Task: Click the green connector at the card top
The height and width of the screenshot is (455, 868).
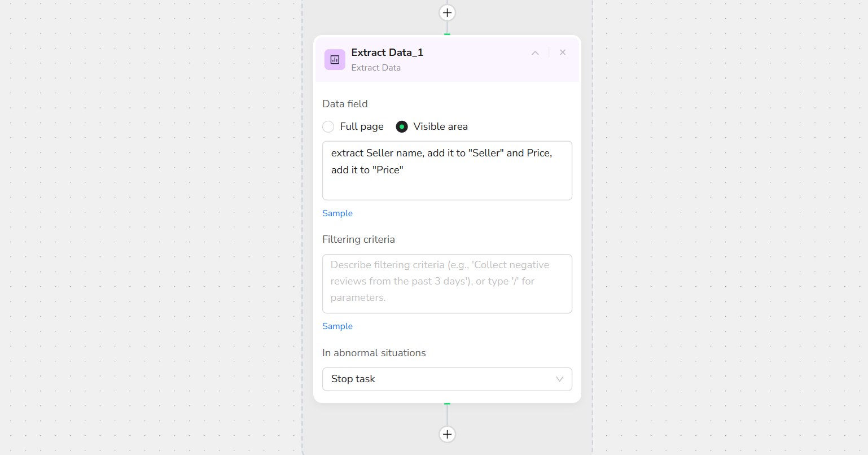Action: (447, 34)
